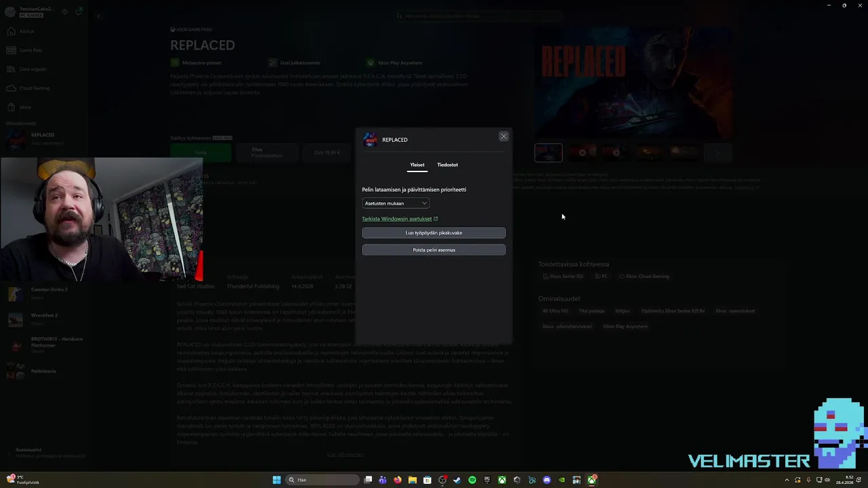Click Poista pelin asennus button
The width and height of the screenshot is (868, 488).
click(434, 250)
